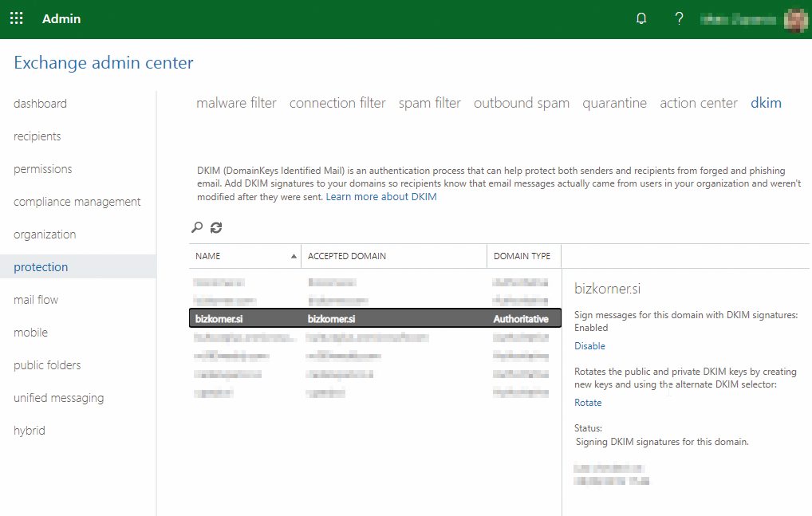Image resolution: width=812 pixels, height=516 pixels.
Task: Click Learn more about DKIM link
Action: [x=381, y=197]
